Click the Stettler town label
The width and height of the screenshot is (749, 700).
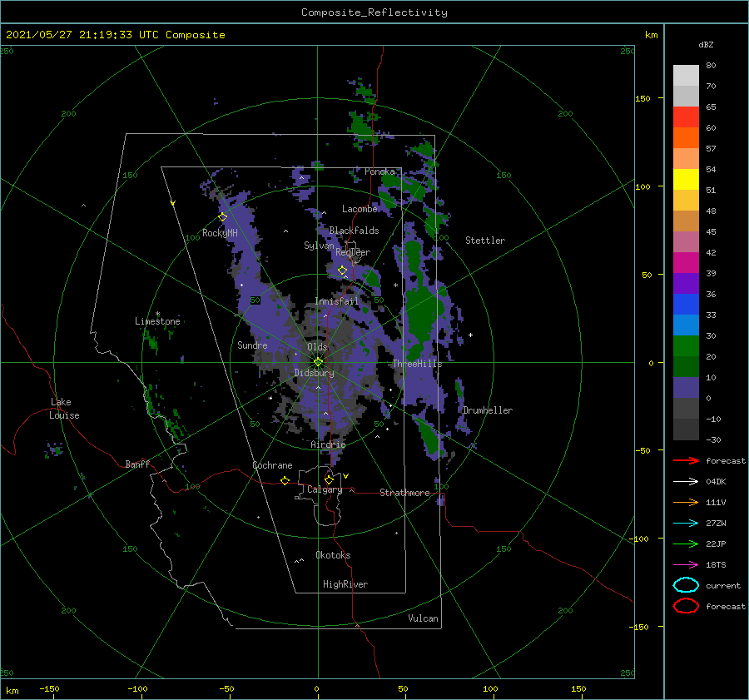485,241
